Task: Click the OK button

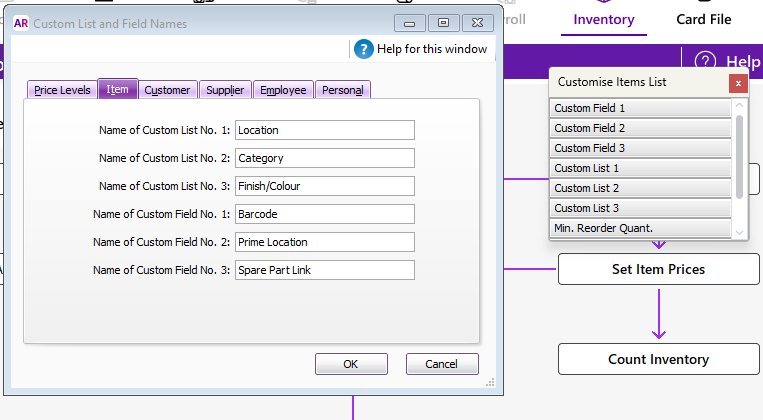Action: [x=350, y=364]
